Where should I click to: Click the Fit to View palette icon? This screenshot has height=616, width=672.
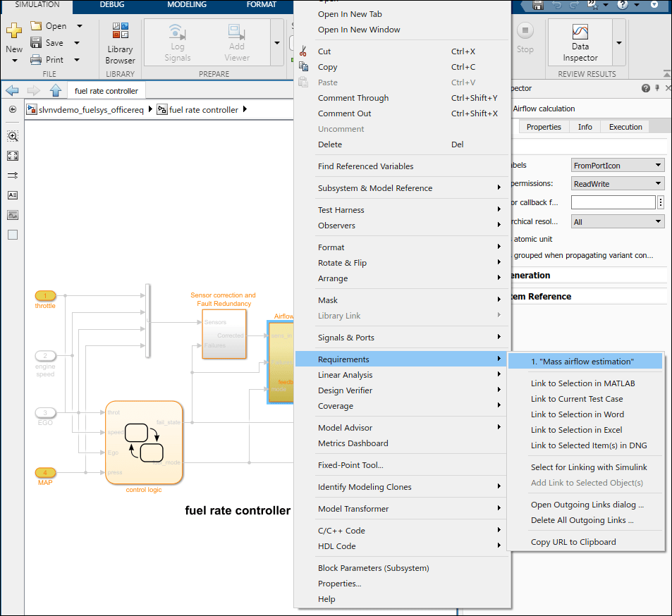click(x=13, y=156)
